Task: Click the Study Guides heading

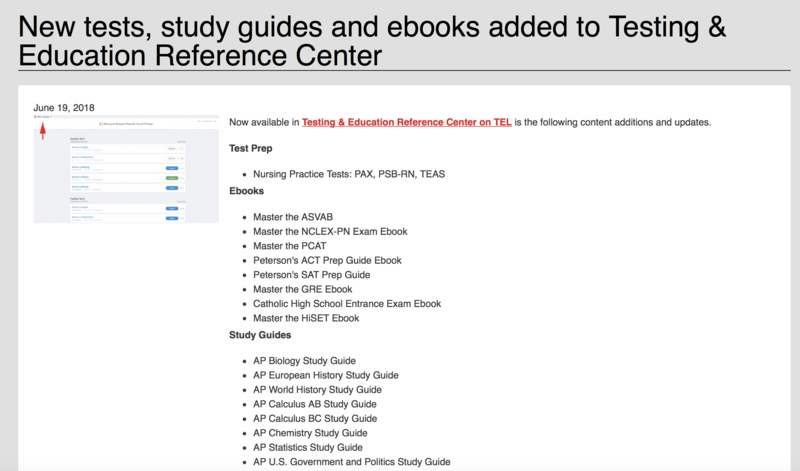Action: coord(260,335)
